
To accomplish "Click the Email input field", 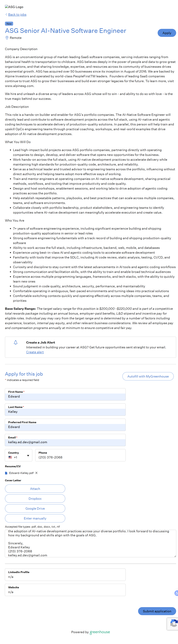I will pos(65,442).
